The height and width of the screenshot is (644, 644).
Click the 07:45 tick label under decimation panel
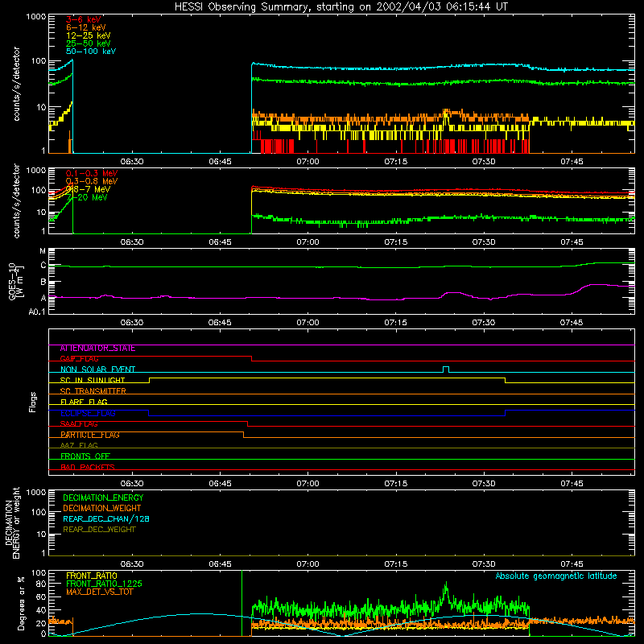(572, 564)
